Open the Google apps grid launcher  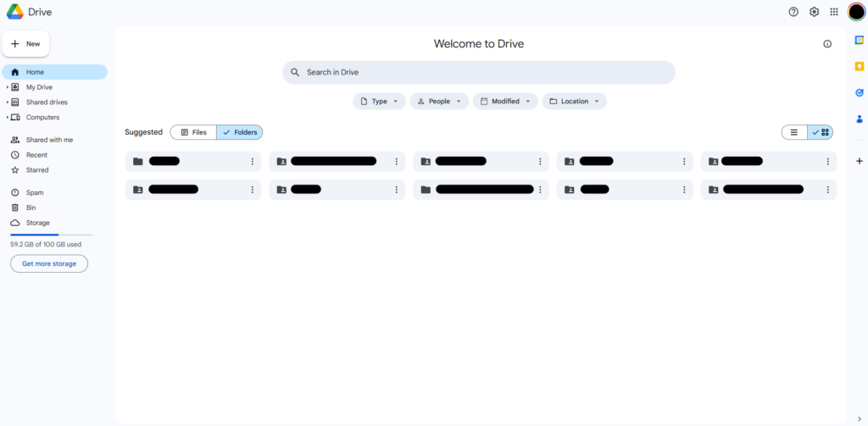[x=834, y=12]
